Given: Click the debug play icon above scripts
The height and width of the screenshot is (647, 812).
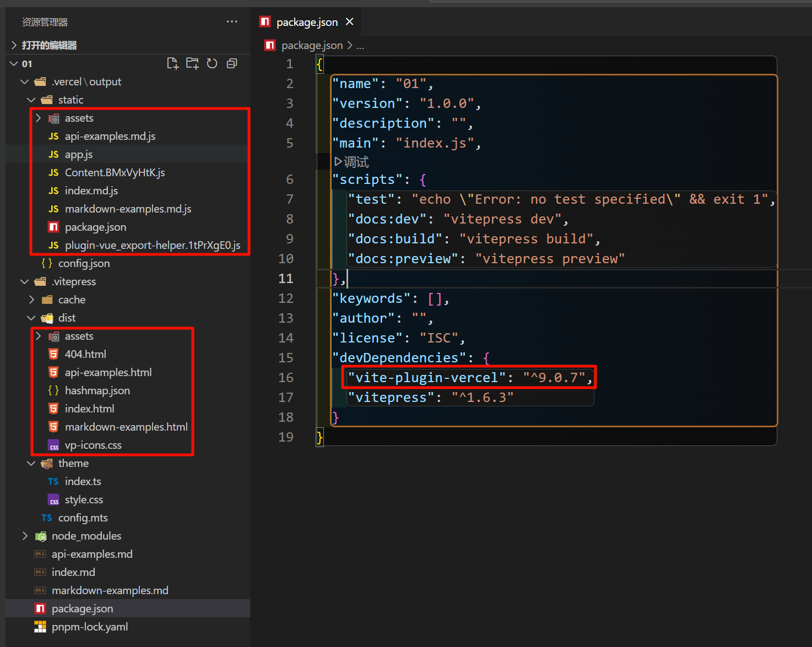Looking at the screenshot, I should click(x=338, y=162).
